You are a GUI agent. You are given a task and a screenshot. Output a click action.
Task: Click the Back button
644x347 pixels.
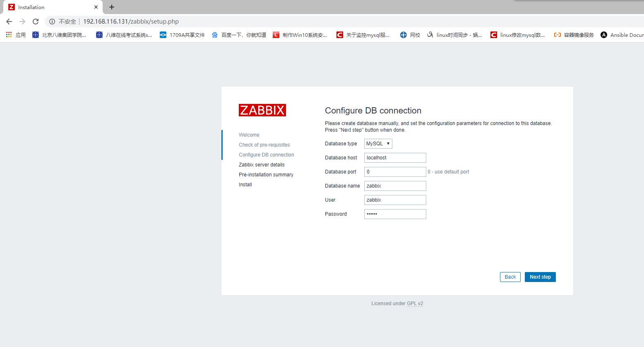pos(510,277)
